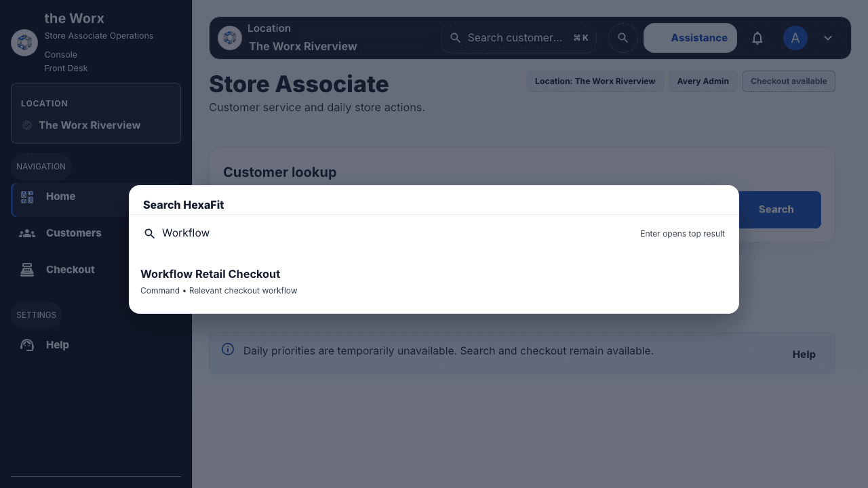Expand the account menu chevron
The image size is (868, 488).
[828, 38]
